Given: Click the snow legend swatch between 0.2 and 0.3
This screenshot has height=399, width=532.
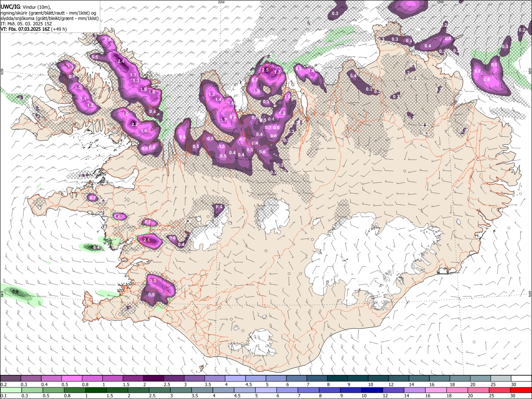Looking at the screenshot, I should tap(10, 379).
